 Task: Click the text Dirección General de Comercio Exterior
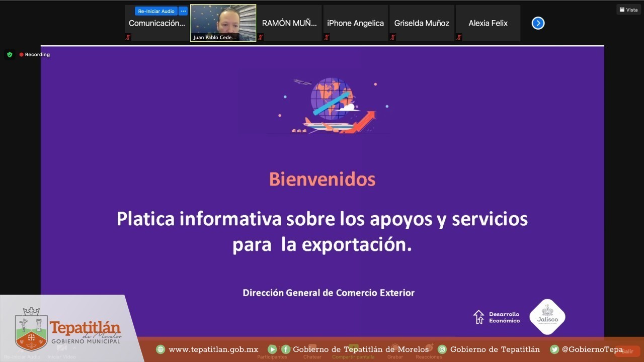point(329,293)
